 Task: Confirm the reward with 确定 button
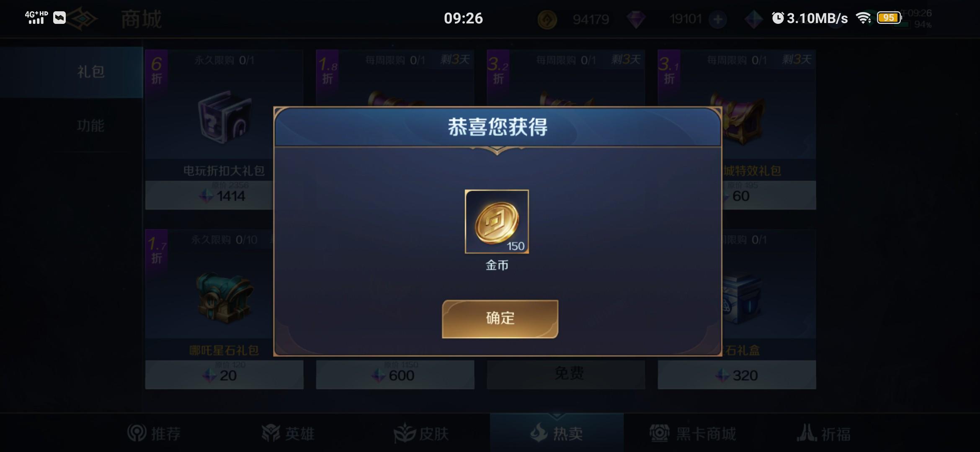point(500,319)
